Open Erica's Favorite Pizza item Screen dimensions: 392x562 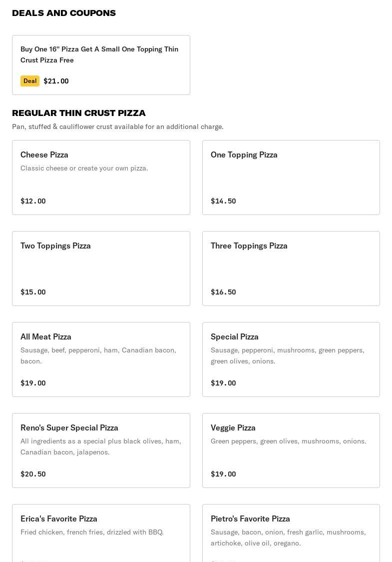tap(101, 533)
